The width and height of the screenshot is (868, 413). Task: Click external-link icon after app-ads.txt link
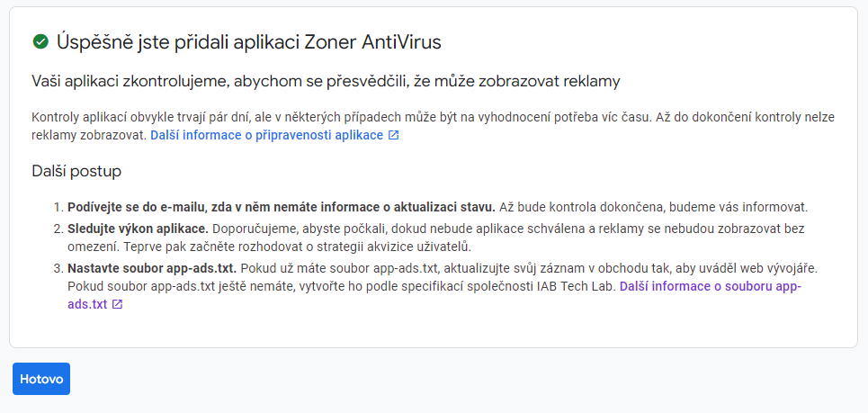click(117, 304)
